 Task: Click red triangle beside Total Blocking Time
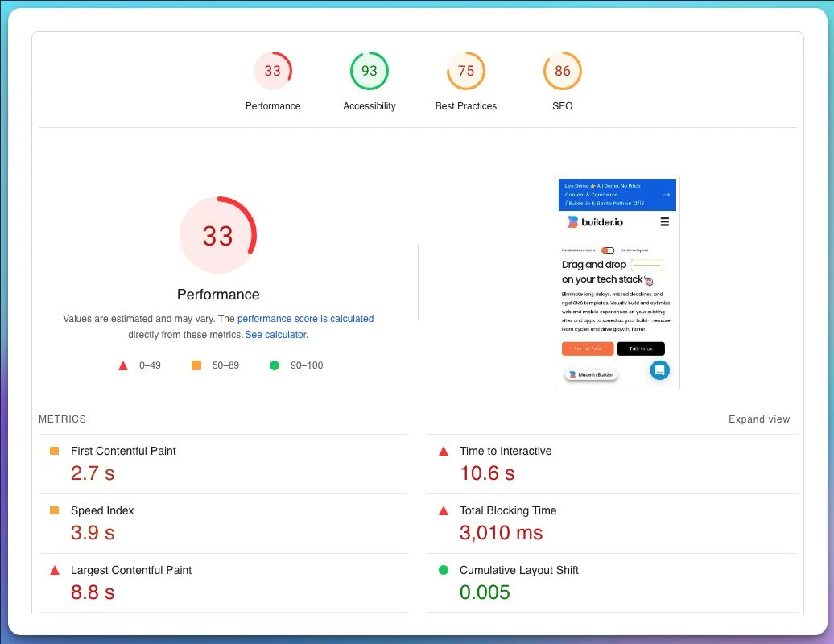tap(443, 510)
